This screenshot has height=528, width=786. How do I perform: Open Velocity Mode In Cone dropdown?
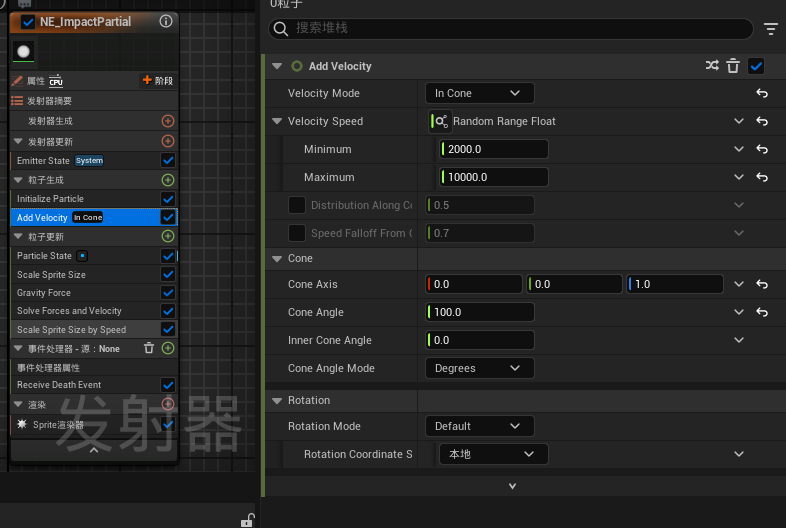point(480,93)
